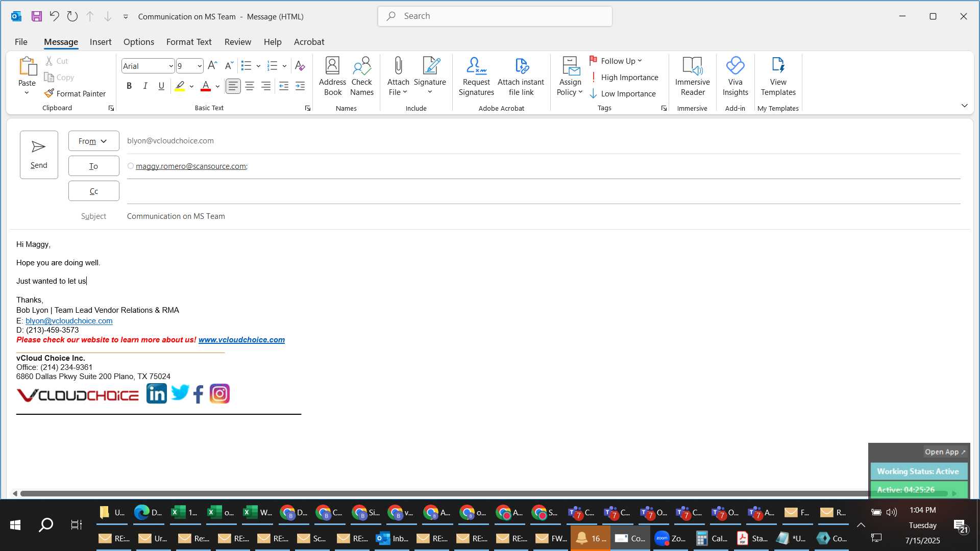Click the Facebook icon in signature
Image resolution: width=980 pixels, height=551 pixels.
[x=199, y=394]
